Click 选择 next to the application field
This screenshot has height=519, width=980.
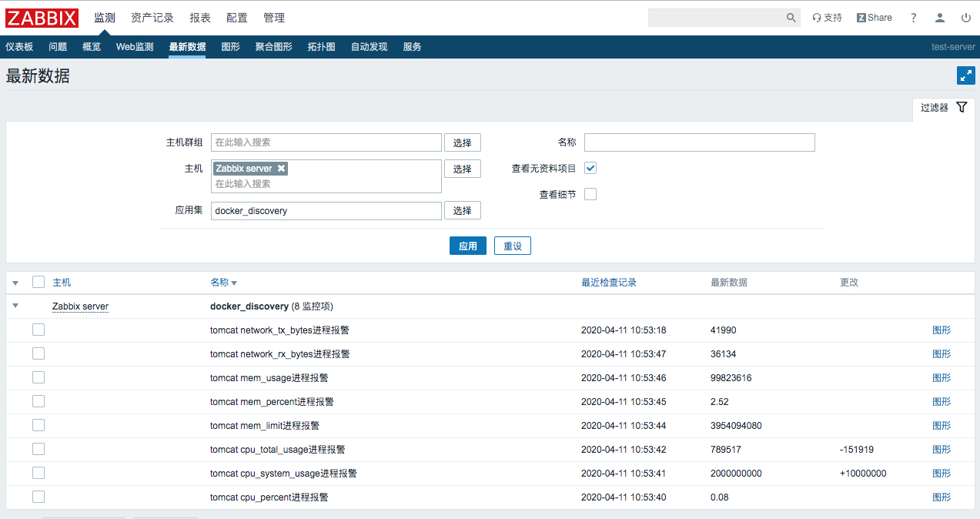463,210
